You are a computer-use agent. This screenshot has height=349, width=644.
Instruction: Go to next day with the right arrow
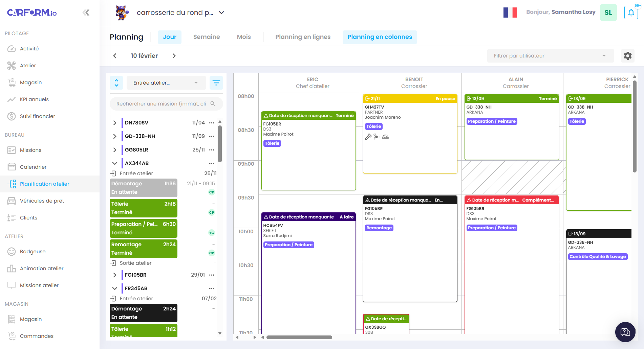(x=174, y=55)
